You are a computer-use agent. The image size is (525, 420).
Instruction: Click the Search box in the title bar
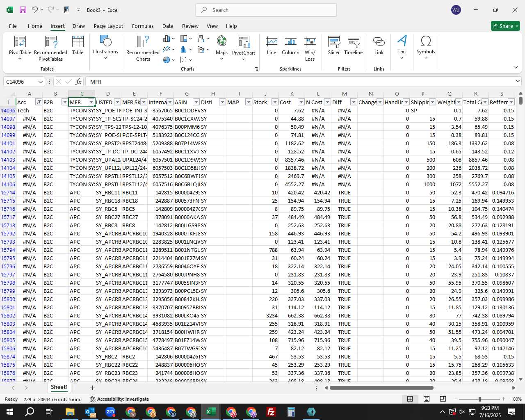point(266,10)
